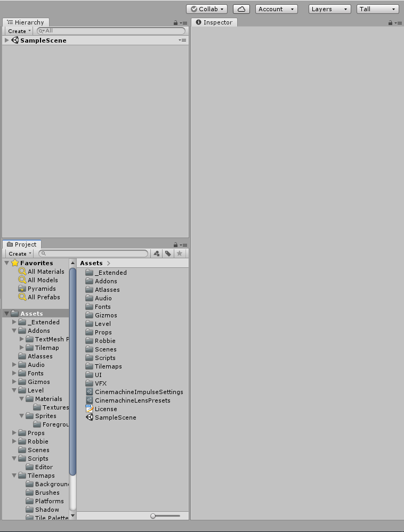Switch to the Hierarchy tab
Viewport: 404px width, 532px height.
coord(26,22)
